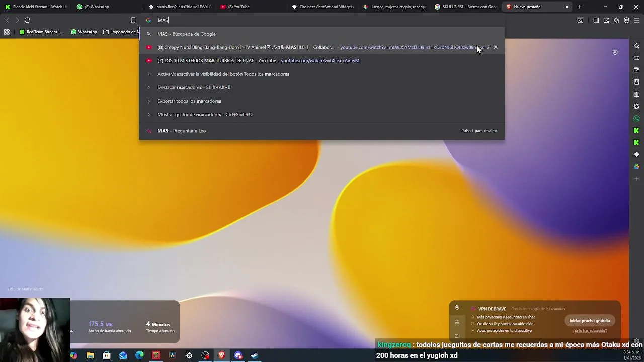Remove the Creepy Nuts suggestion with X
644x362 pixels.
click(x=496, y=47)
